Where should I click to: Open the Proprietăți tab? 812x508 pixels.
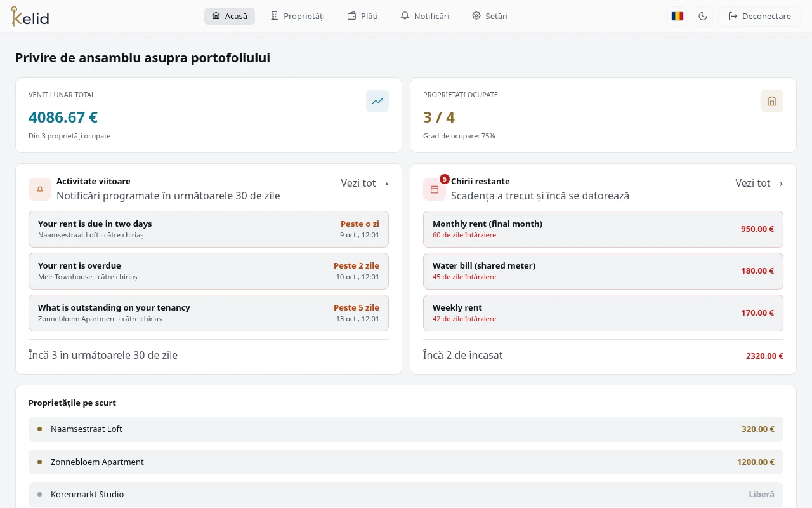point(298,17)
